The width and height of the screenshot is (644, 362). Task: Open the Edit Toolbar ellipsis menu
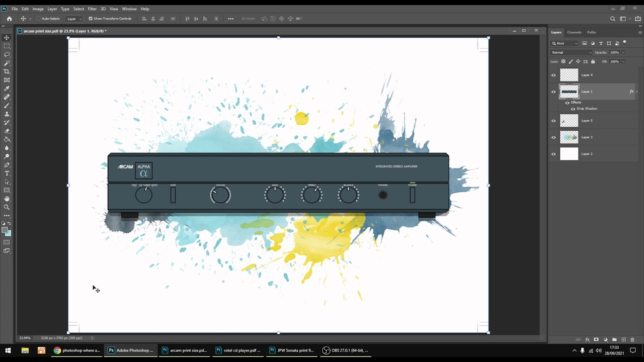click(7, 216)
